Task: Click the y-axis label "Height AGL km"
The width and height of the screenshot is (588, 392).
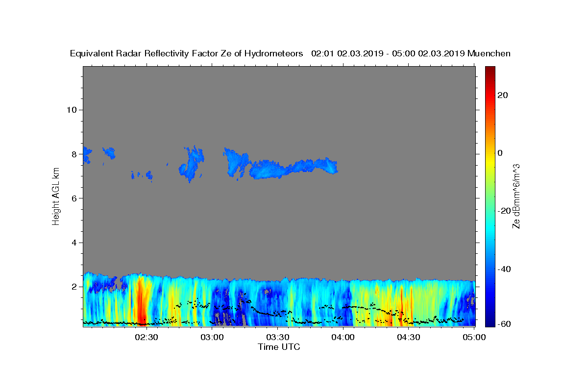Action: coord(56,196)
